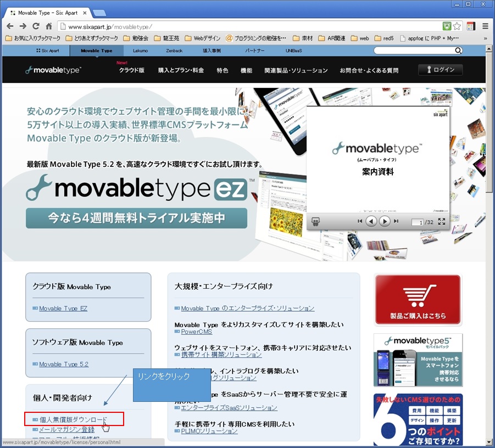Open the プログラミングの勉強を bookmark
The image size is (495, 448).
(256, 38)
